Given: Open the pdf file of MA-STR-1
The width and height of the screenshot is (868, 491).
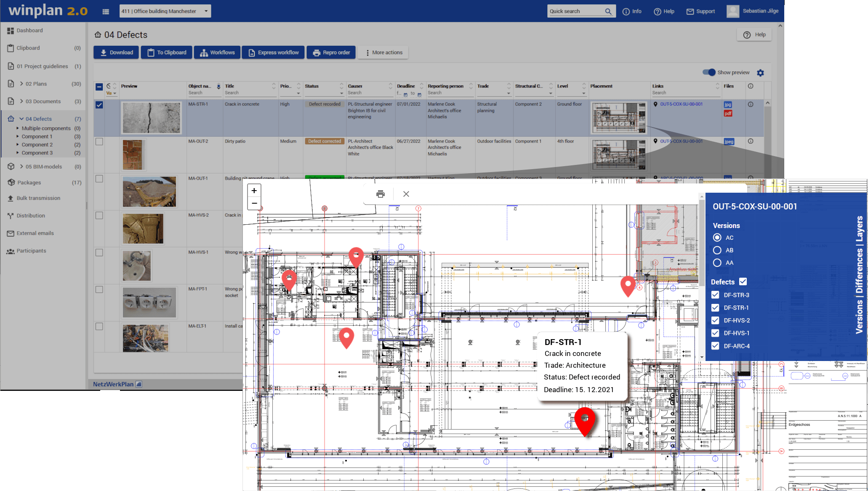Looking at the screenshot, I should coord(728,113).
